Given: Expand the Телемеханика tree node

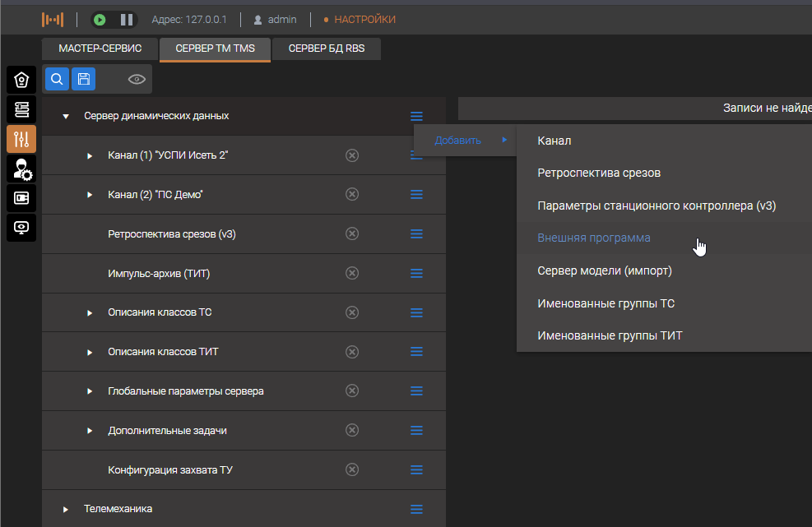Looking at the screenshot, I should [x=66, y=510].
